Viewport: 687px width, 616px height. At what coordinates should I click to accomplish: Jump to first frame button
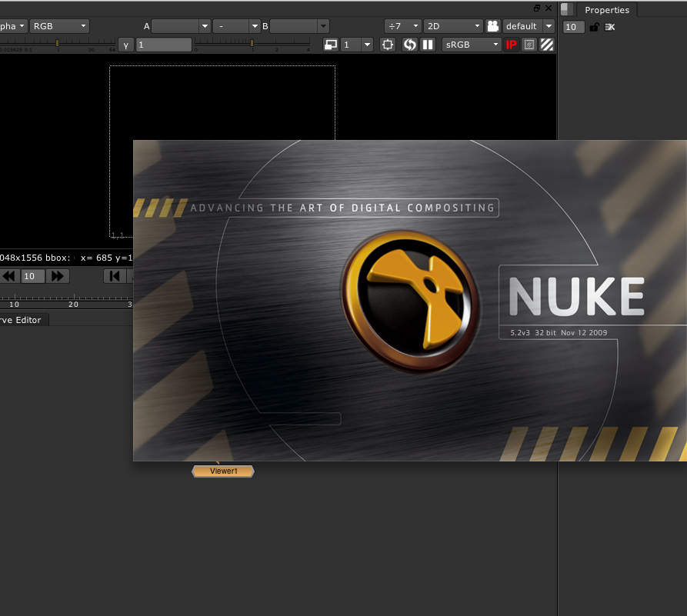pyautogui.click(x=115, y=276)
